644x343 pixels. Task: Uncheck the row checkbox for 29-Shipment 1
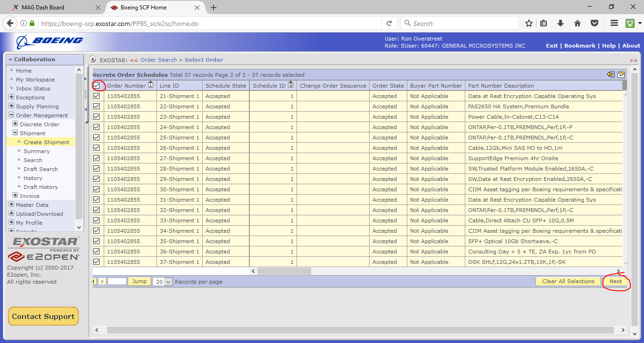[97, 179]
